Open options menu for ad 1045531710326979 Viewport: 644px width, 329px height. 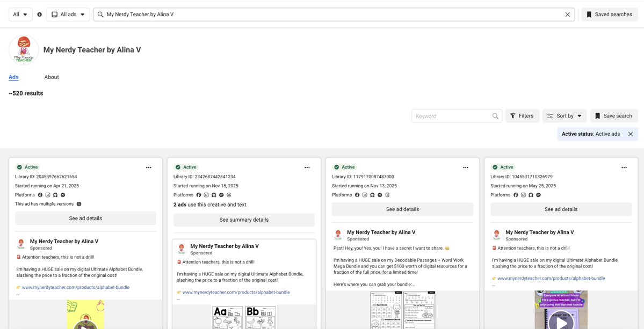pyautogui.click(x=624, y=167)
